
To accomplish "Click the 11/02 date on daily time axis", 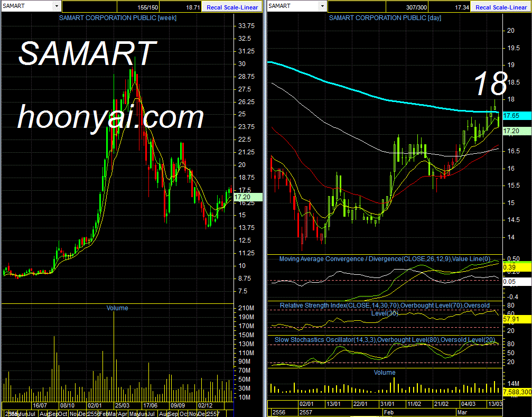I will click(x=414, y=404).
